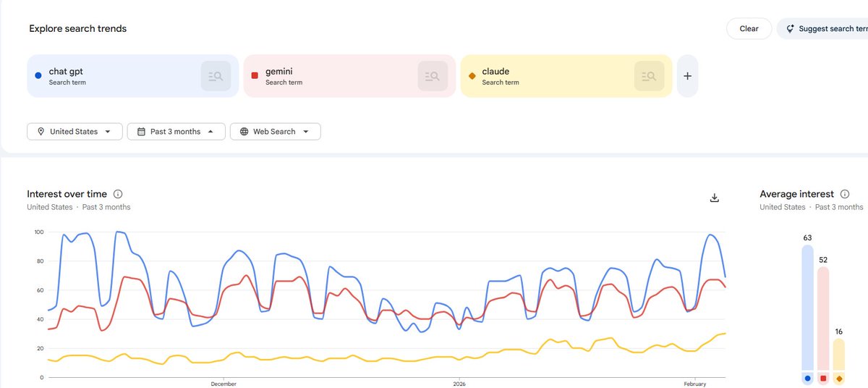Open search details icon for chat gpt
This screenshot has height=388, width=868.
point(216,76)
